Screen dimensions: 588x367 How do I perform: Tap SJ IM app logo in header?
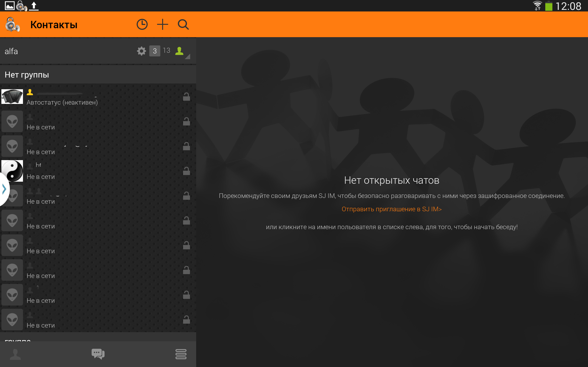coord(12,25)
